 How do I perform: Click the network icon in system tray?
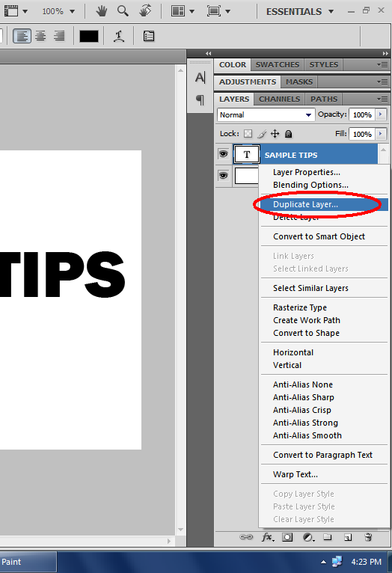337,561
